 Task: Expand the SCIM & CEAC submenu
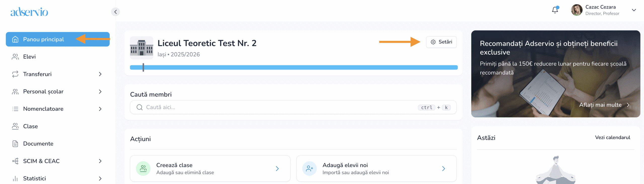pyautogui.click(x=100, y=161)
